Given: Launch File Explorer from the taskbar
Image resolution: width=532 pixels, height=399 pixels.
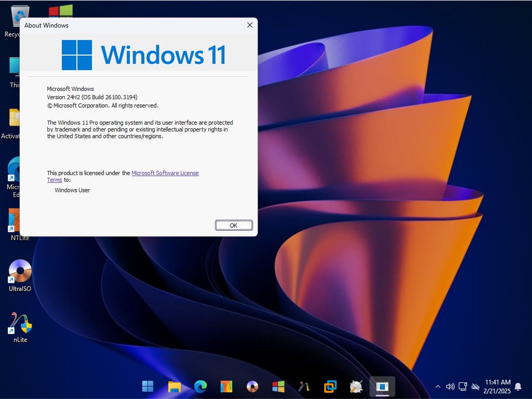Looking at the screenshot, I should point(174,386).
